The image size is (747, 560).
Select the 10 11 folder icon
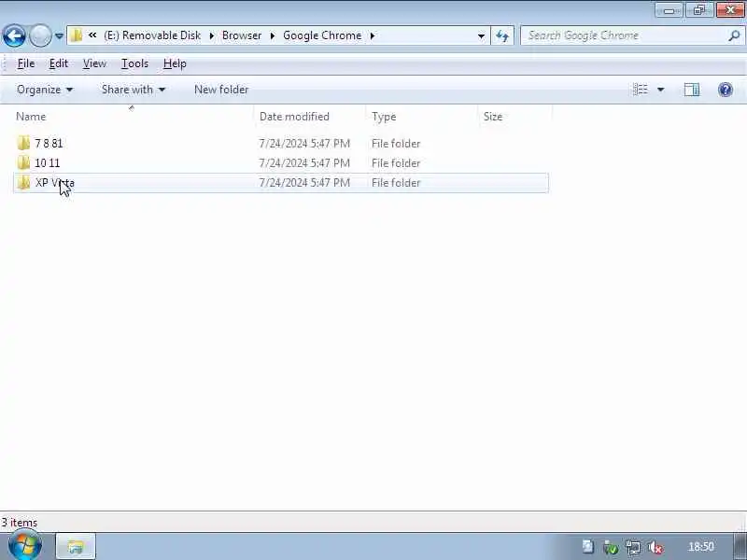click(x=22, y=162)
